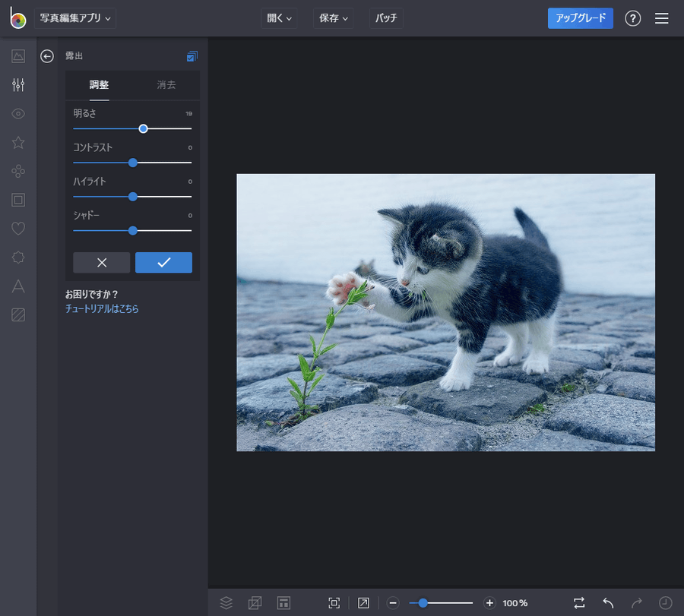The image size is (684, 616).
Task: Click the コントラスト slider handle
Action: click(x=132, y=163)
